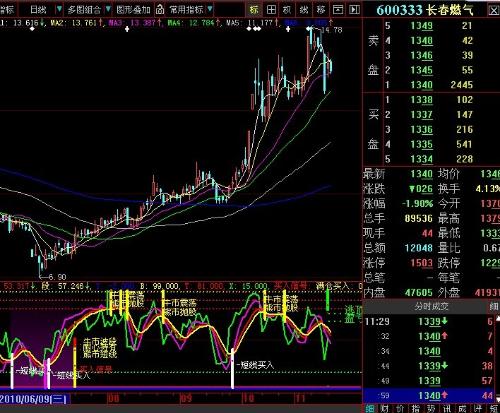Viewport: 500px width, 413px height.
Task: Click the tick list scrollbar down arrow
Action: tap(498, 399)
